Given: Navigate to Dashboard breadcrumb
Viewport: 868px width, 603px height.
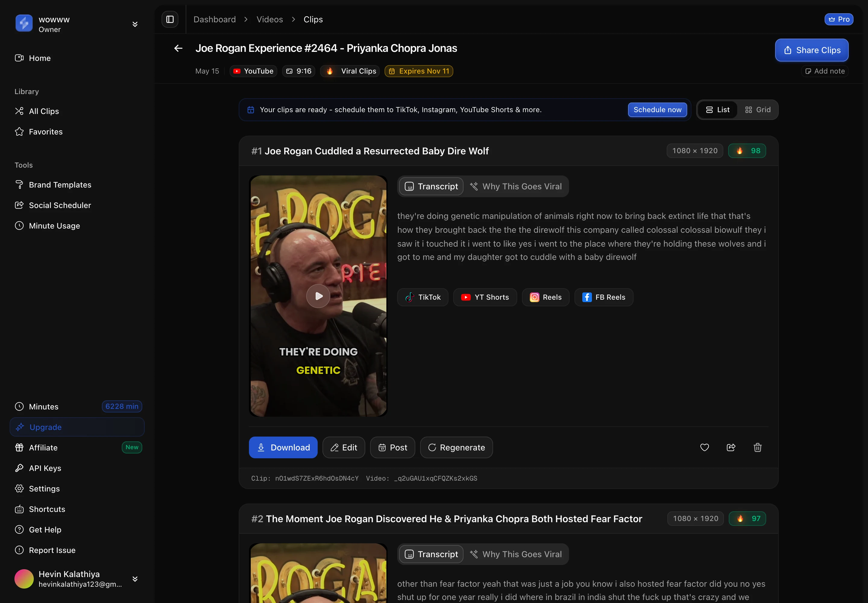Looking at the screenshot, I should (x=215, y=19).
